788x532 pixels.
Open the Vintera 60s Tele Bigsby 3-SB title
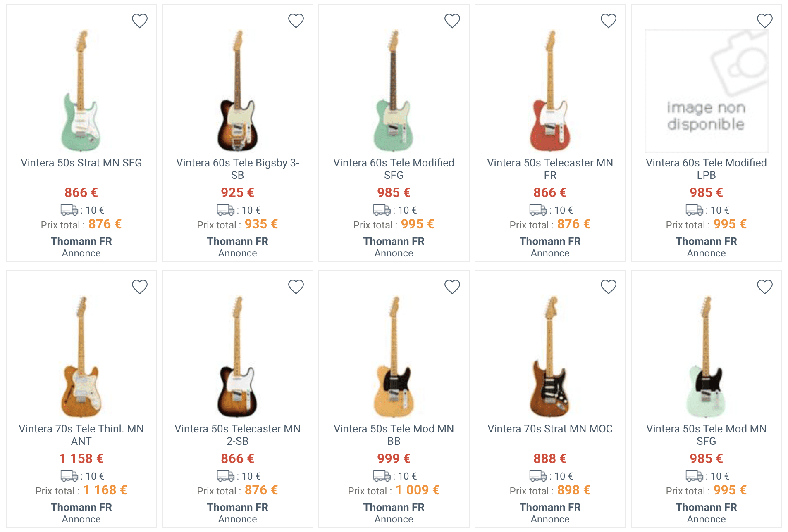coord(237,169)
